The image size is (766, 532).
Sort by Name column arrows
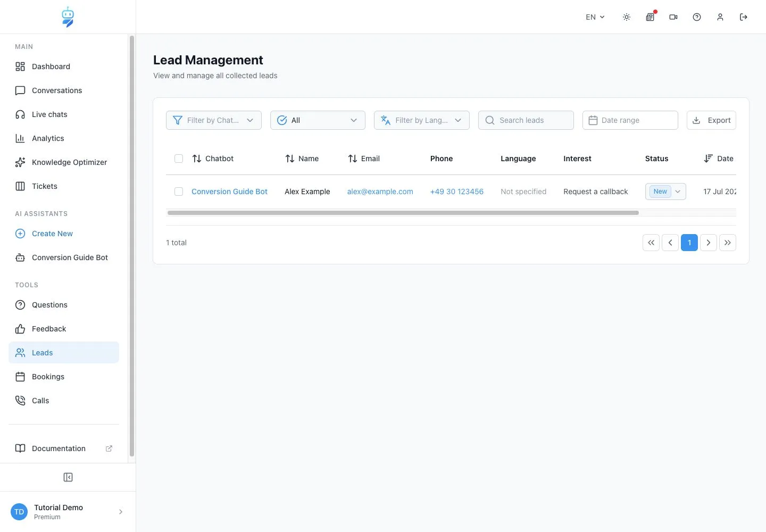coord(290,159)
